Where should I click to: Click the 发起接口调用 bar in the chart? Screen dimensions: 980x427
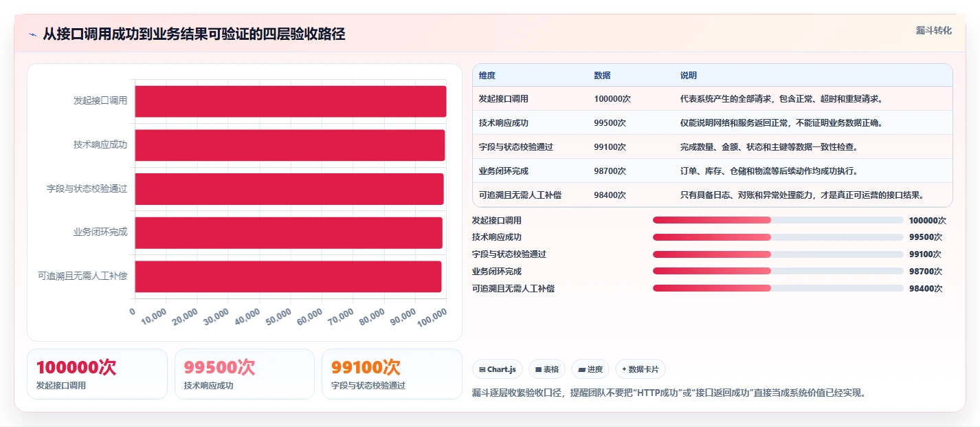(x=291, y=101)
